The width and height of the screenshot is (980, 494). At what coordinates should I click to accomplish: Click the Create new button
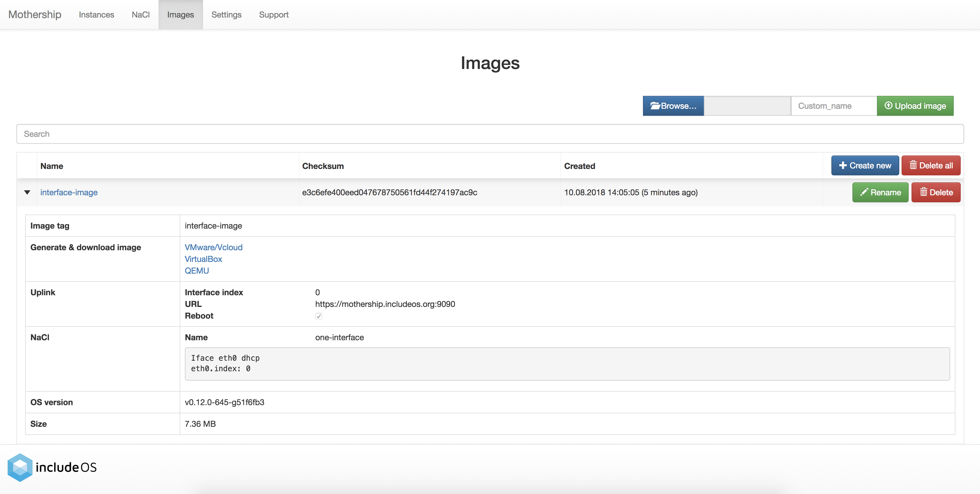point(865,165)
